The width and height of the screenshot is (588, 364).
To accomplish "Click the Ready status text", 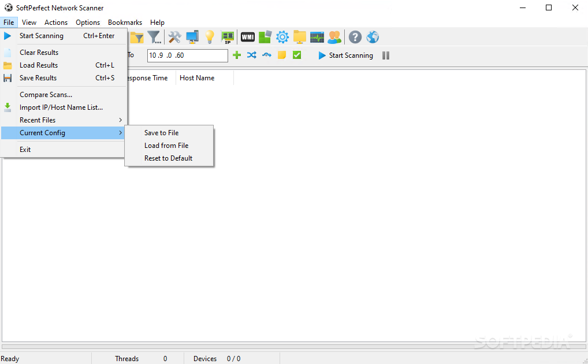I will tap(10, 359).
